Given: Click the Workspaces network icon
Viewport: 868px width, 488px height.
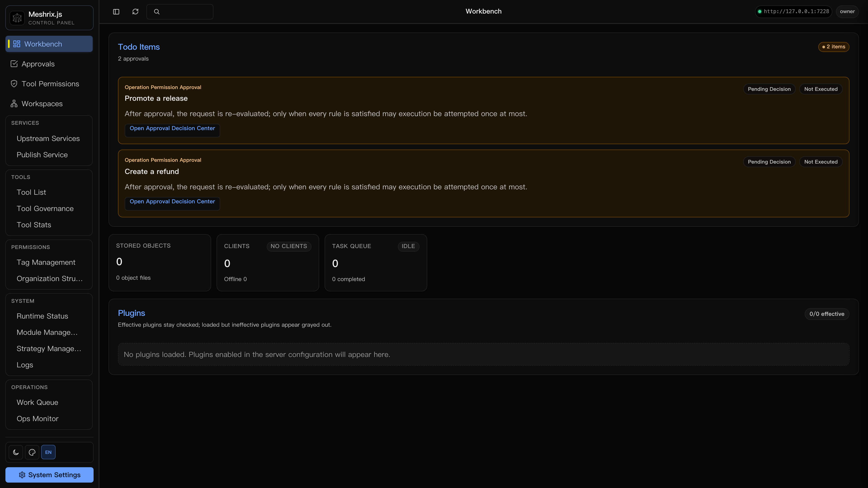Looking at the screenshot, I should (14, 104).
